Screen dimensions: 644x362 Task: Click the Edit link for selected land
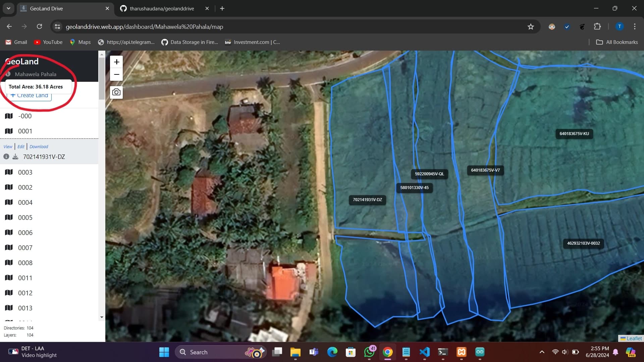click(x=21, y=147)
